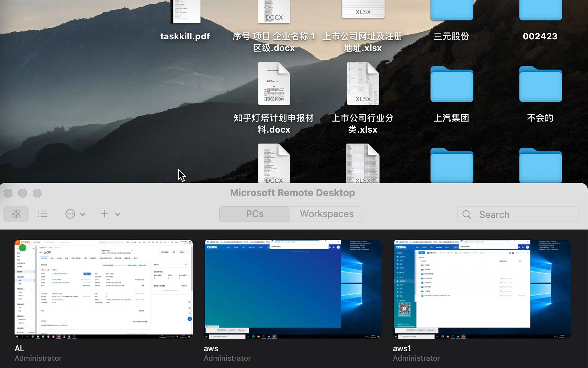The width and height of the screenshot is (588, 368).
Task: Select the 上市公司行业分类.xlsx file icon
Action: coord(363,83)
